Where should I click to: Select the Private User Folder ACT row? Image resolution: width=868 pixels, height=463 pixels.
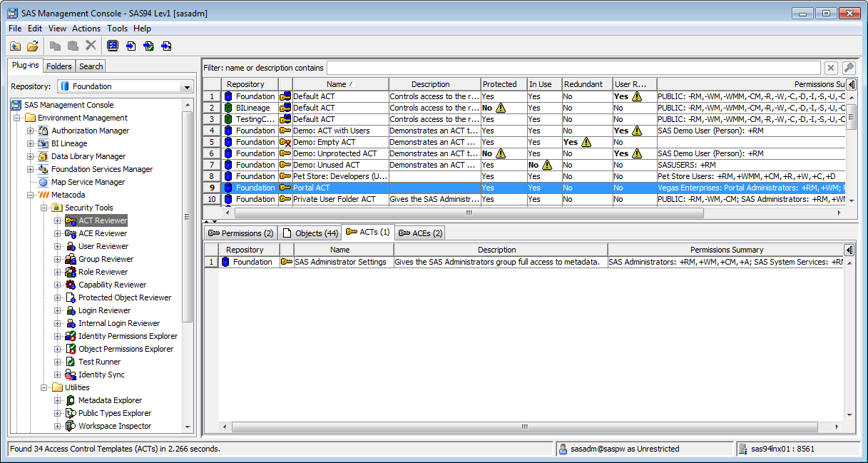click(x=524, y=199)
